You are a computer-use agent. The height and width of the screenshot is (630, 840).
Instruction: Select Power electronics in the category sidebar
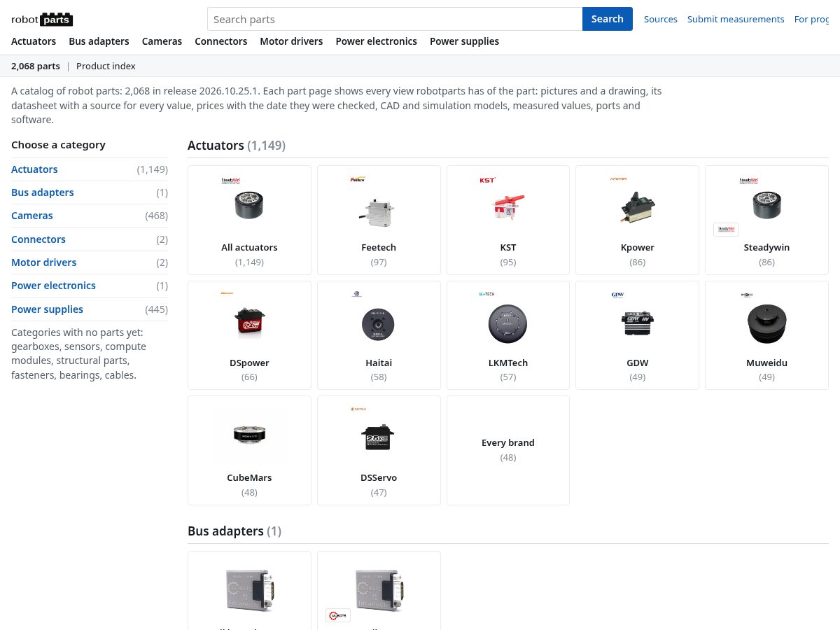point(54,286)
